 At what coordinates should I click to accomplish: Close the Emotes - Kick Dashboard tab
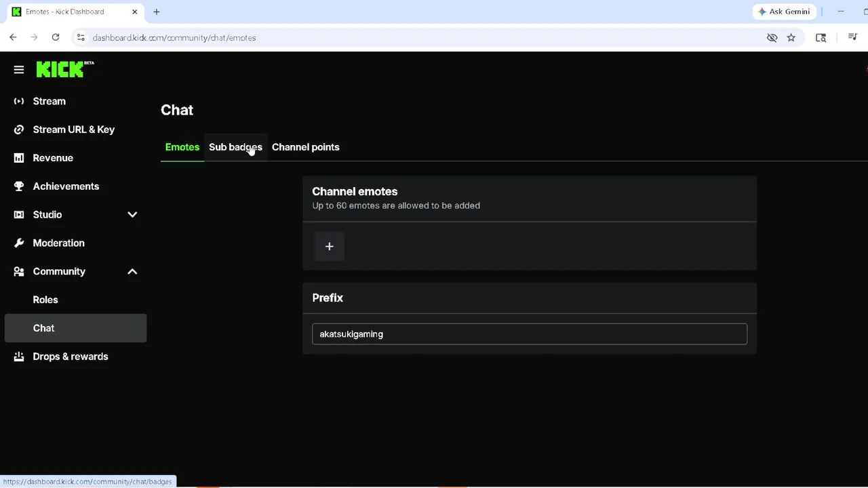tap(134, 12)
